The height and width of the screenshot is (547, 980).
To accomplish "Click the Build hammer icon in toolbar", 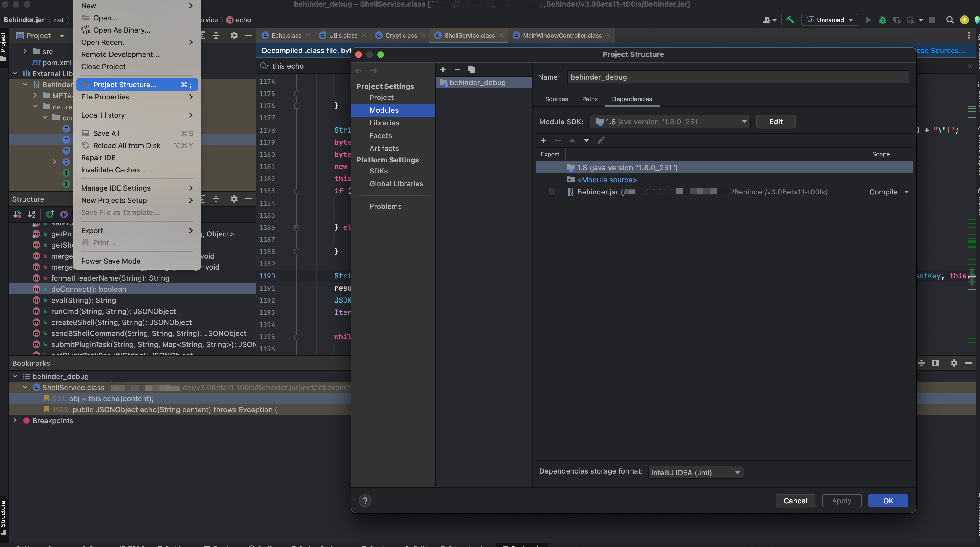I will click(x=790, y=20).
